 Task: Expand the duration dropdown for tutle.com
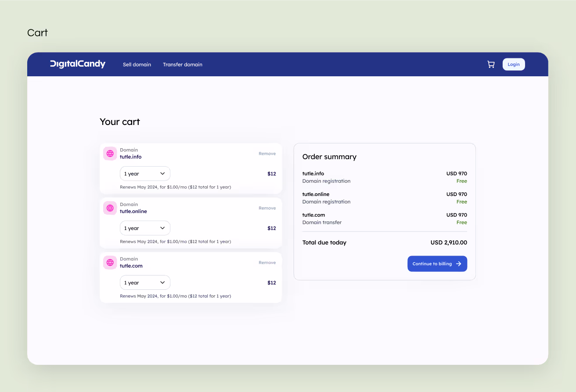tap(145, 282)
